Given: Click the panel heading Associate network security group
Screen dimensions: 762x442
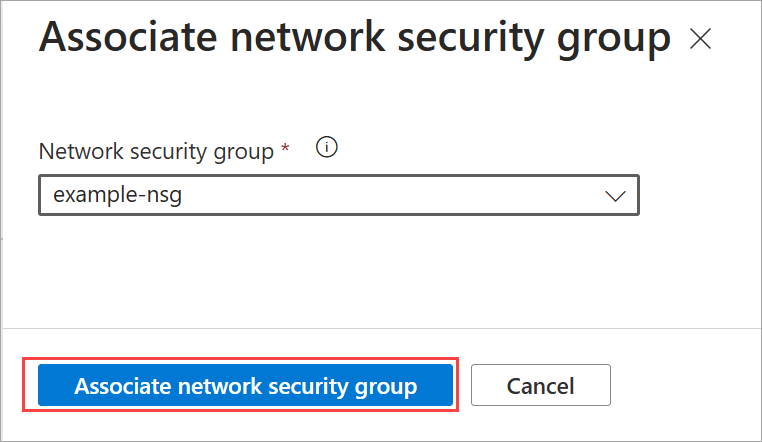Looking at the screenshot, I should [355, 38].
